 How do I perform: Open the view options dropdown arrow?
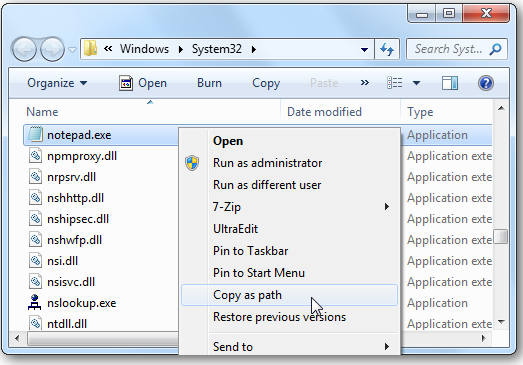[417, 83]
